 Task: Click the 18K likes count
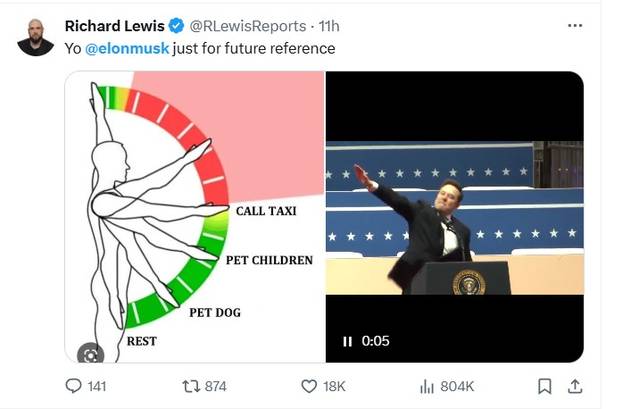point(335,386)
